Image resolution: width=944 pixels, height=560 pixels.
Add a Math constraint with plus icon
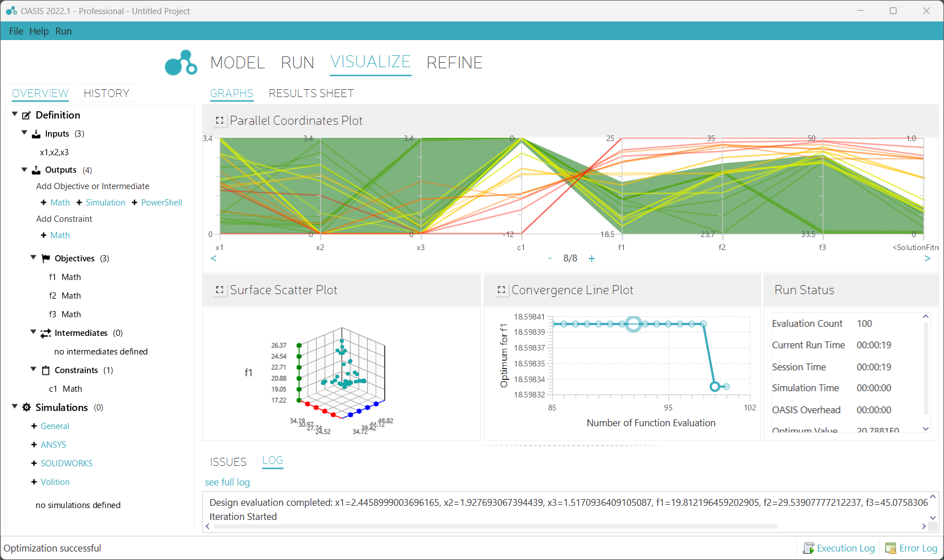(x=55, y=235)
